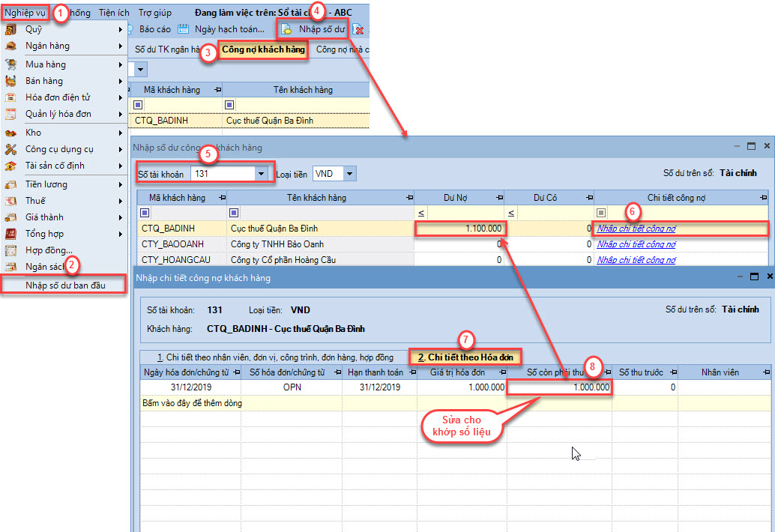The height and width of the screenshot is (532, 775).
Task: Expand the Thuế submenu arrow
Action: click(120, 201)
